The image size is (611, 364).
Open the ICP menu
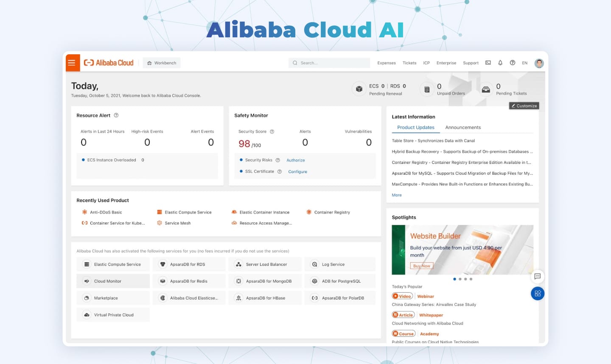[x=426, y=63]
